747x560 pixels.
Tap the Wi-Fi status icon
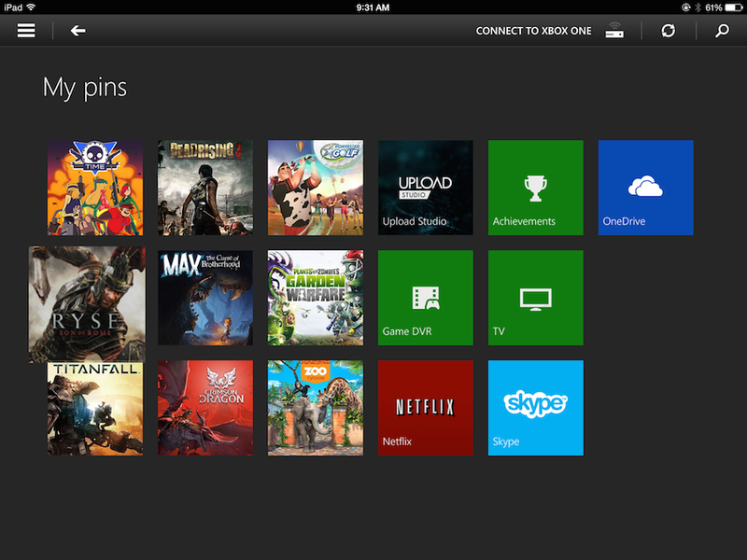pyautogui.click(x=31, y=7)
